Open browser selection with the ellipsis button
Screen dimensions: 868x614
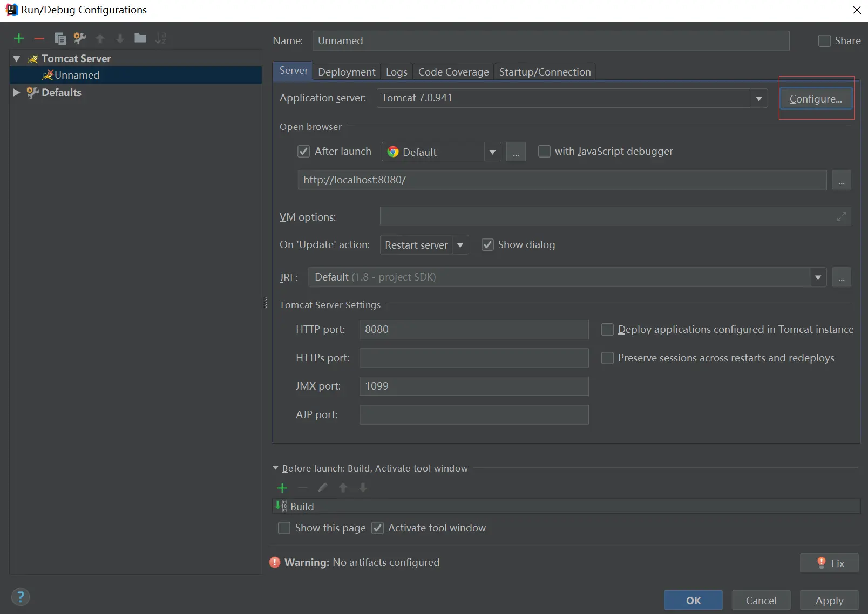516,152
